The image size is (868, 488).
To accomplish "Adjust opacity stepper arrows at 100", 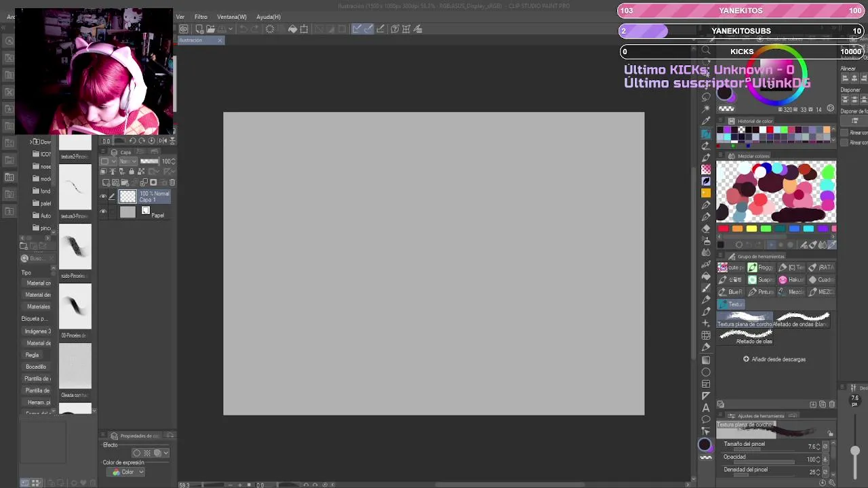I will [x=819, y=459].
